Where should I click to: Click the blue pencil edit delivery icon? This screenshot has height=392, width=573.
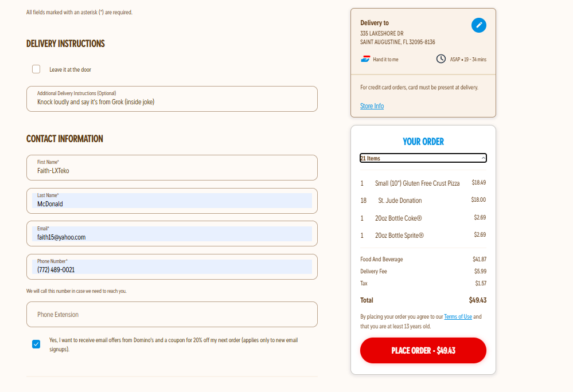tap(478, 25)
